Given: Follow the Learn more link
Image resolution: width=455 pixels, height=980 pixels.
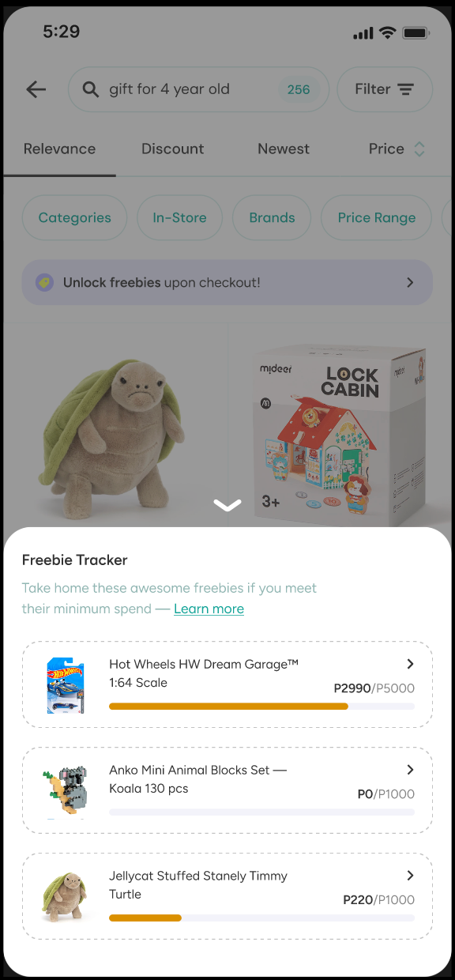Looking at the screenshot, I should click(x=209, y=609).
